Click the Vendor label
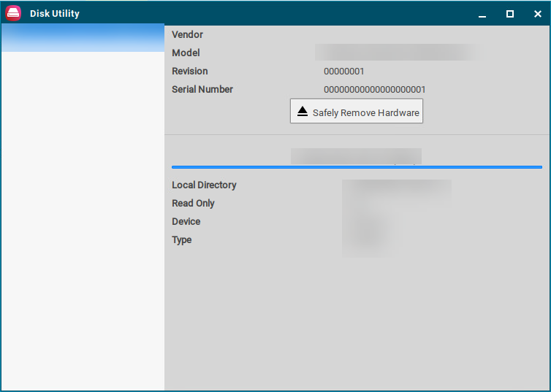Viewport: 551px width, 392px height. coord(187,35)
